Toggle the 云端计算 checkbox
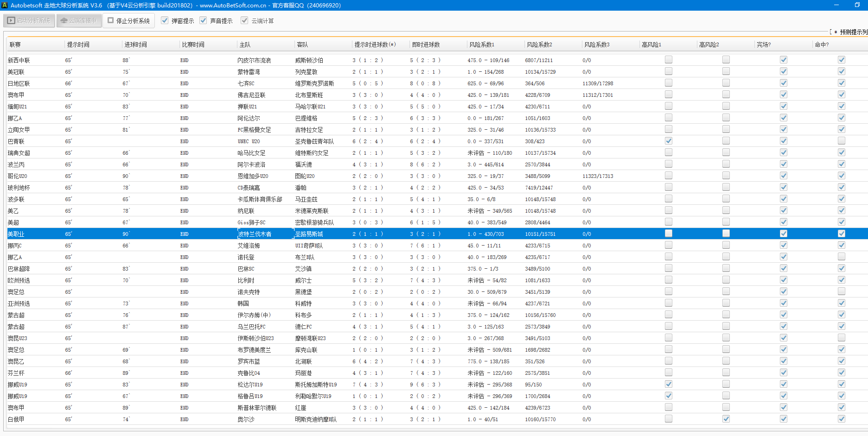This screenshot has width=868, height=436. (244, 21)
